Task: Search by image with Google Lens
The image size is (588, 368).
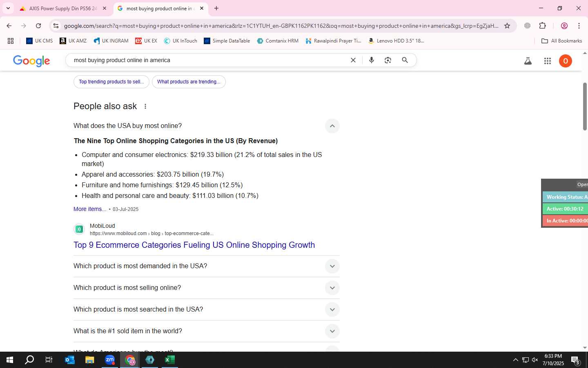Action: [x=388, y=60]
